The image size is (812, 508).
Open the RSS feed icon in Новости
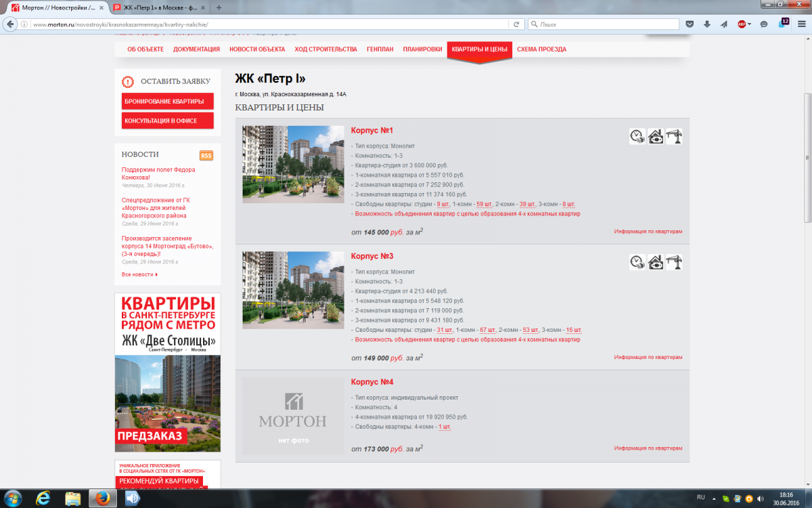pos(206,155)
